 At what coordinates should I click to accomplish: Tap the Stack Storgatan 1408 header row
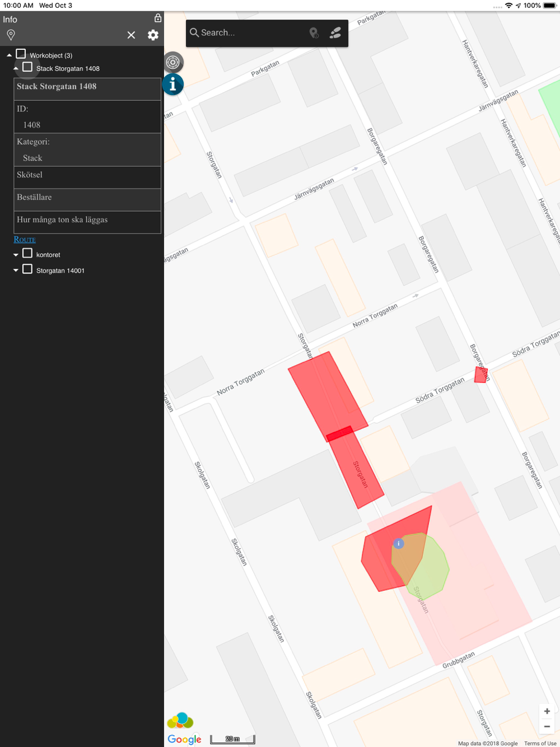coord(87,89)
